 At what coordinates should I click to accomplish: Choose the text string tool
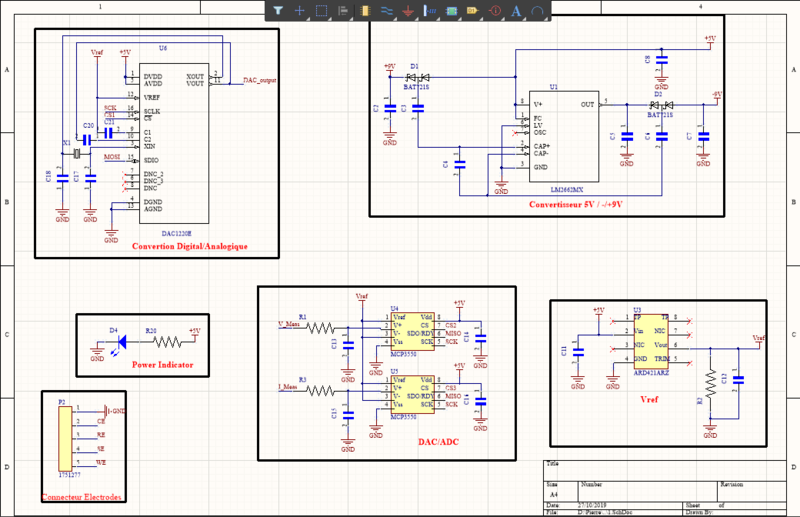click(x=517, y=10)
